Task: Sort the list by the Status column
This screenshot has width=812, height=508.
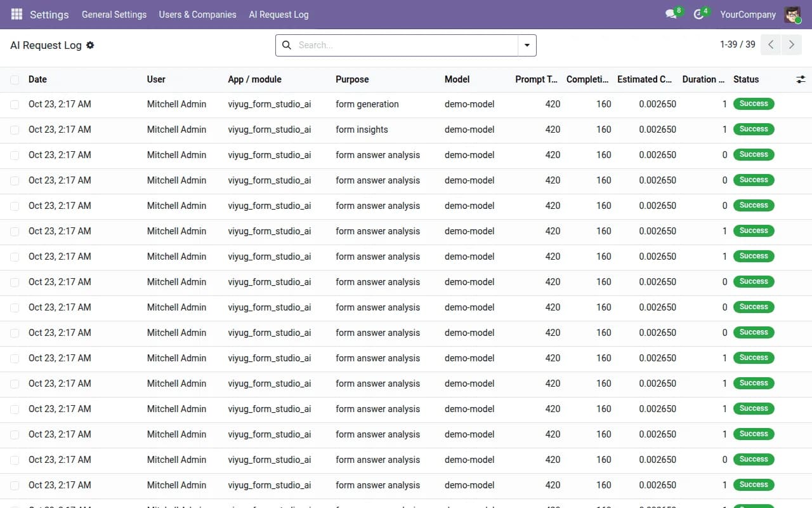Action: (746, 79)
